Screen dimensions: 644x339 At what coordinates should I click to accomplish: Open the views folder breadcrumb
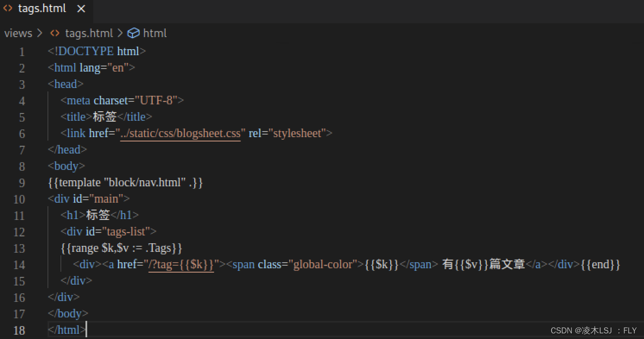pyautogui.click(x=18, y=33)
